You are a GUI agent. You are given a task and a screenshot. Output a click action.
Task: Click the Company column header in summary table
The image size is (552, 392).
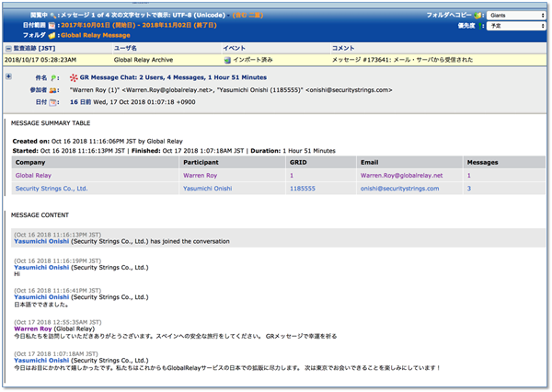[x=30, y=162]
